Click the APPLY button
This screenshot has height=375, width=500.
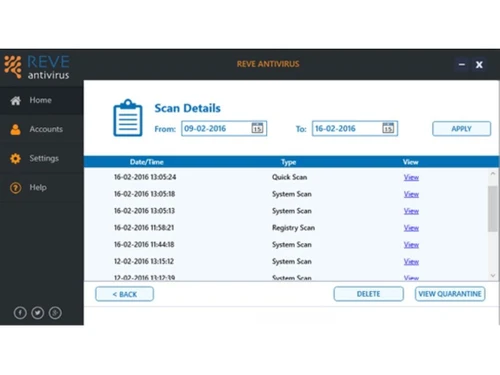tap(462, 129)
